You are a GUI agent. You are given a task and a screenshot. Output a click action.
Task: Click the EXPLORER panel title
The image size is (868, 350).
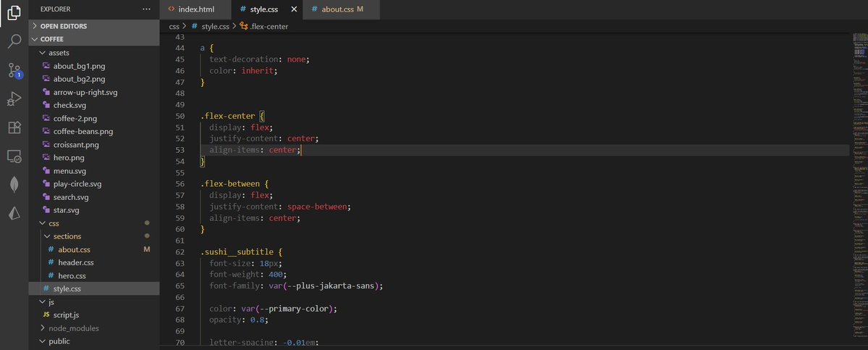(55, 9)
